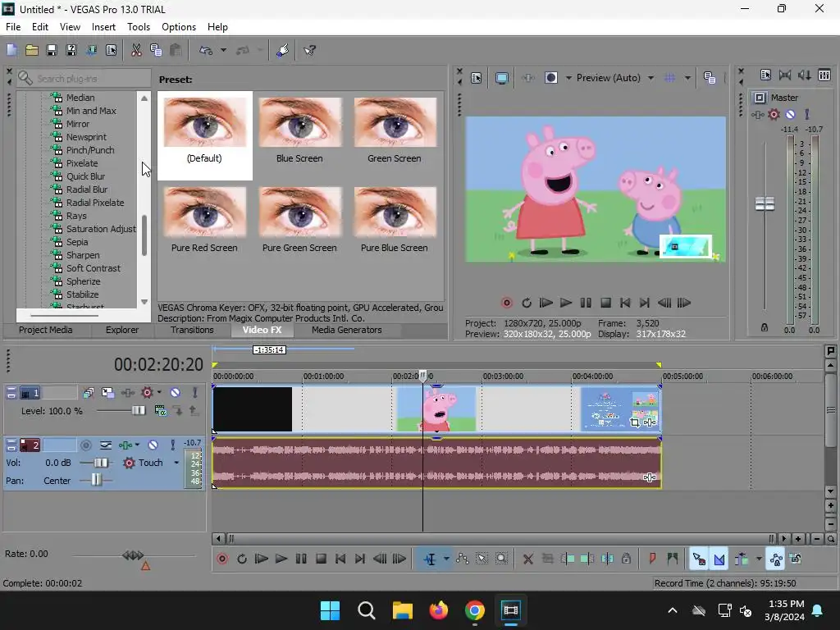This screenshot has width=840, height=630.
Task: Click the Delete X icon in timeline toolbar
Action: tap(527, 559)
